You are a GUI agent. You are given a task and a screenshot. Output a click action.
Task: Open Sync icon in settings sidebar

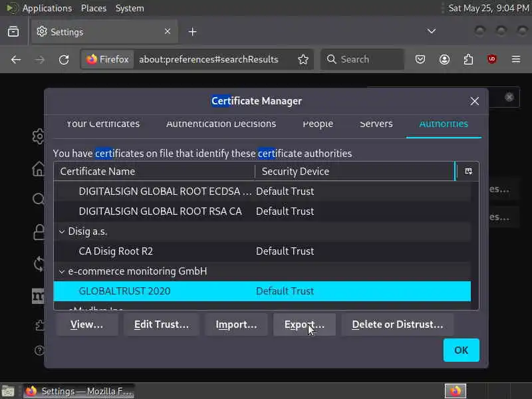(39, 263)
